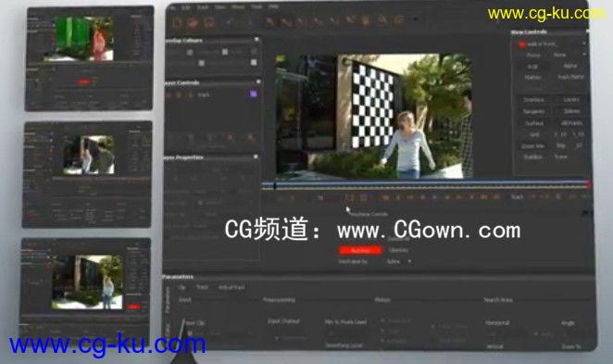
Task: Switch to the Track tab in Parameters
Action: [x=202, y=287]
